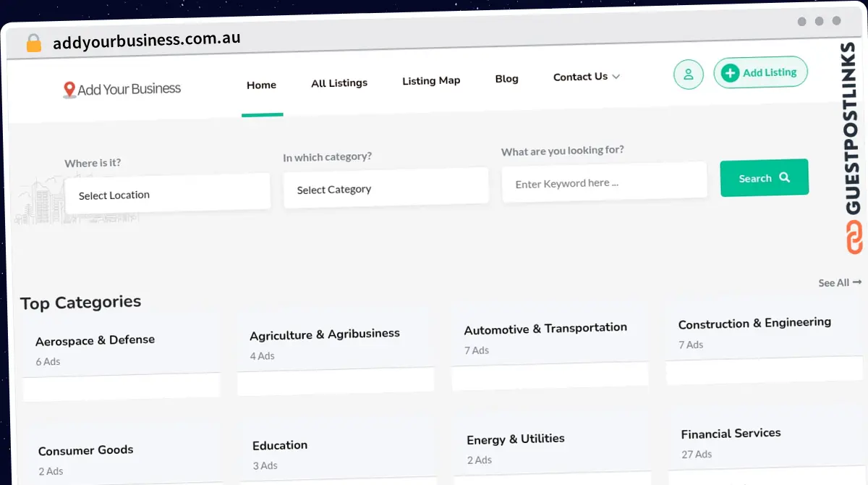Open the Select Category dropdown
This screenshot has width=868, height=485.
[386, 188]
